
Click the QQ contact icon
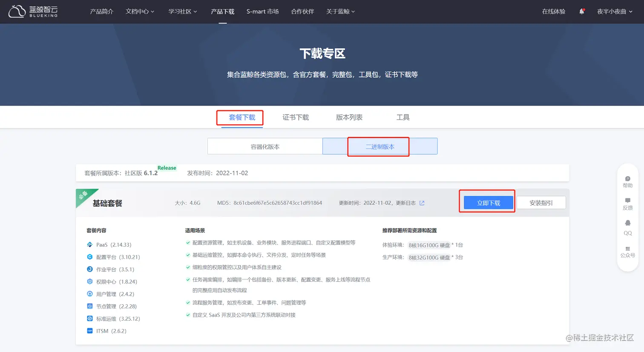pyautogui.click(x=627, y=223)
